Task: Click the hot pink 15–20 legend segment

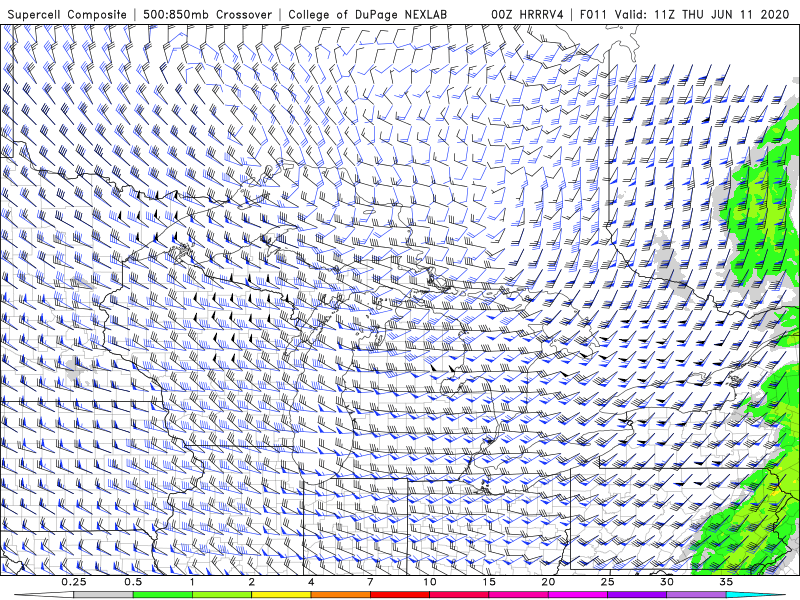Action: [x=518, y=595]
